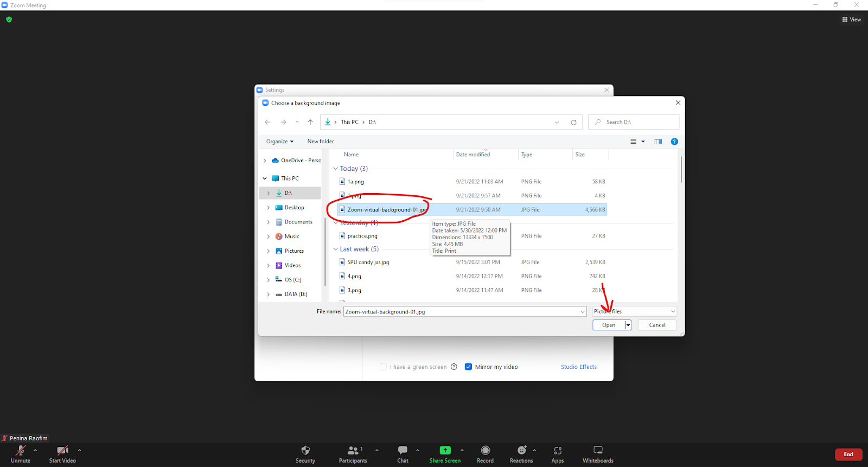
Task: Click the Refresh icon beside address bar
Action: point(573,122)
